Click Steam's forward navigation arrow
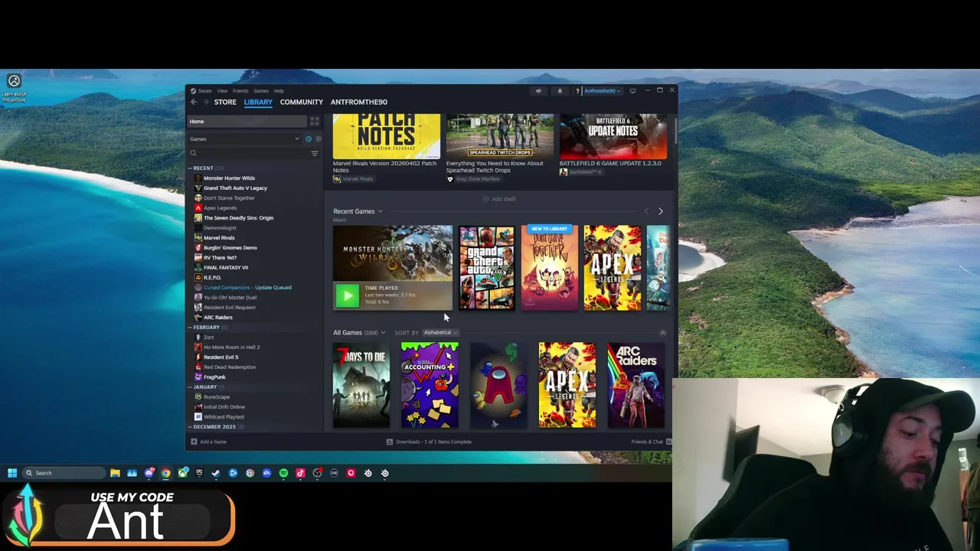This screenshot has width=980, height=551. point(205,102)
